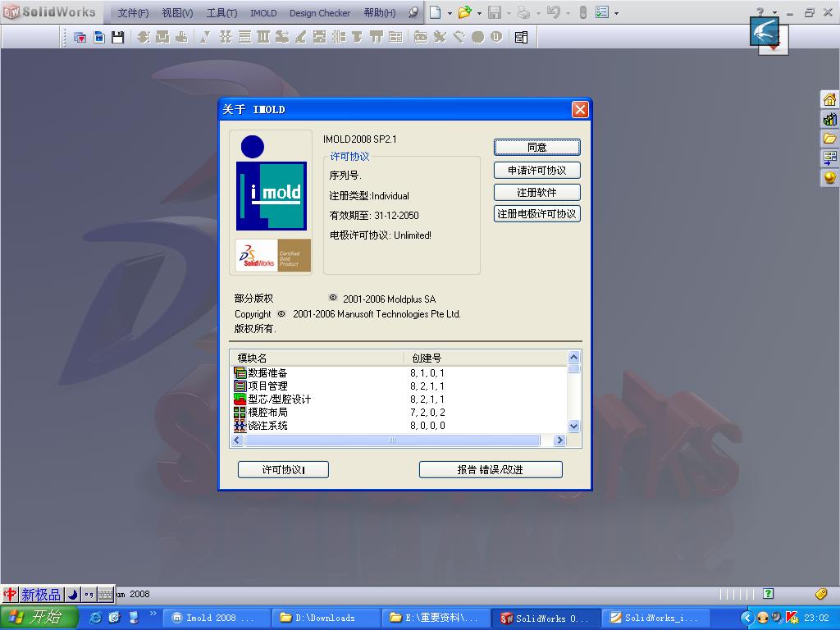This screenshot has height=630, width=840.
Task: Click the module list scroll left arrow
Action: pos(237,441)
